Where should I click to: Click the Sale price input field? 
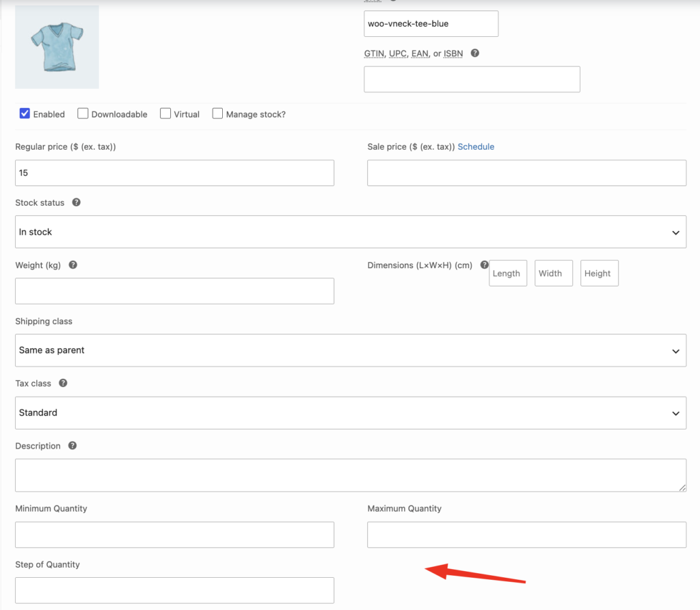[527, 173]
